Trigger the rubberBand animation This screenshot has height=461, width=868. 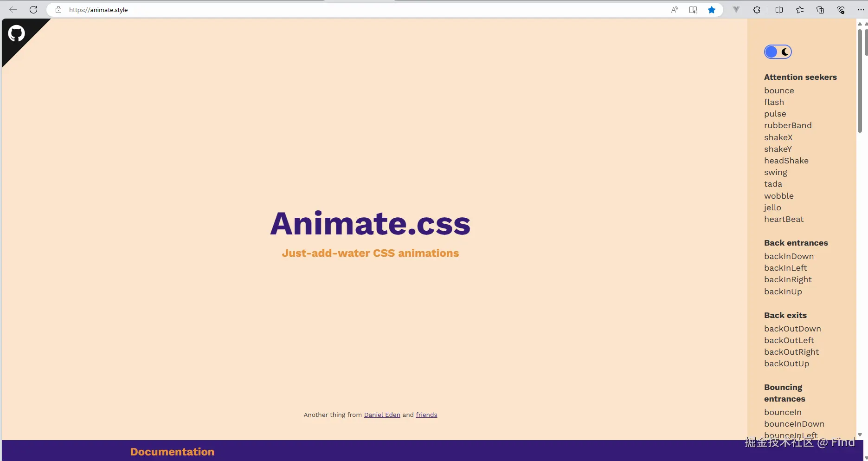pos(788,125)
